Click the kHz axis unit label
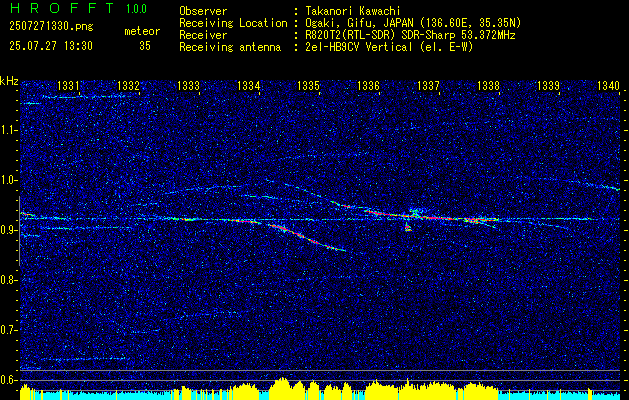This screenshot has width=629, height=400. pyautogui.click(x=9, y=81)
